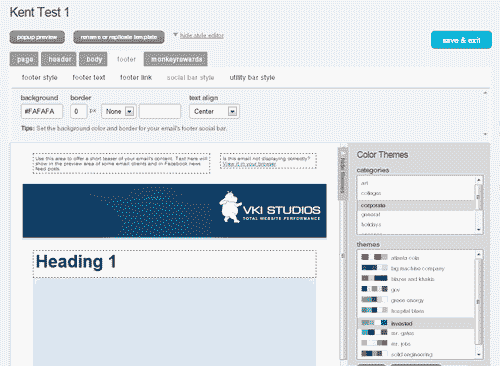The image size is (500, 366).
Task: Switch to the monkeyrewards tab
Action: click(x=176, y=59)
